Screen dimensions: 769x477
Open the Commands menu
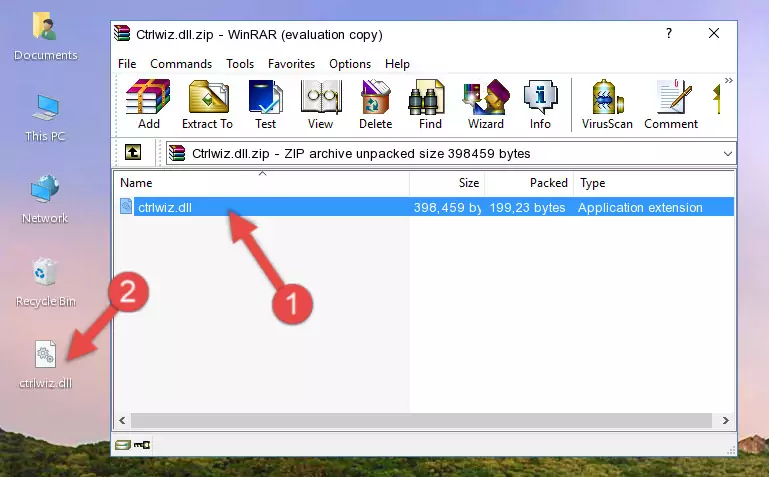tap(181, 64)
